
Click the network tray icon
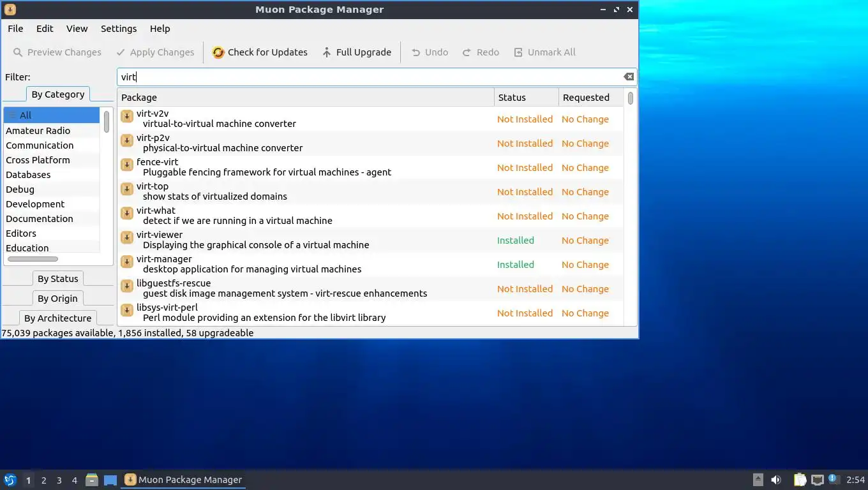(818, 480)
